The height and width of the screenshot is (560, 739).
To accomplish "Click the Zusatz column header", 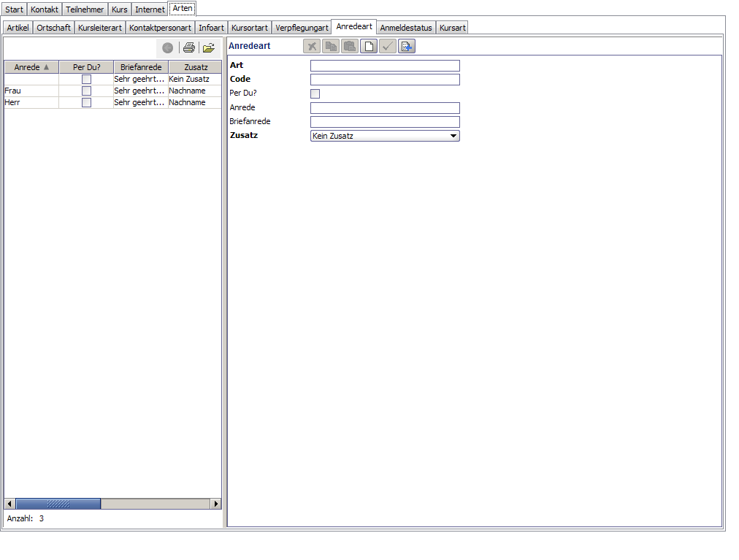I will coord(196,67).
